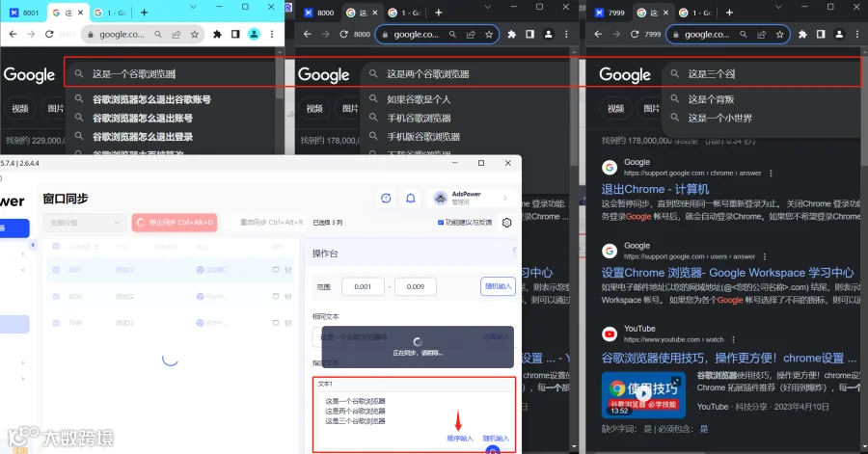Open profile avatar in the 8001 window
868x454 pixels.
point(254,35)
